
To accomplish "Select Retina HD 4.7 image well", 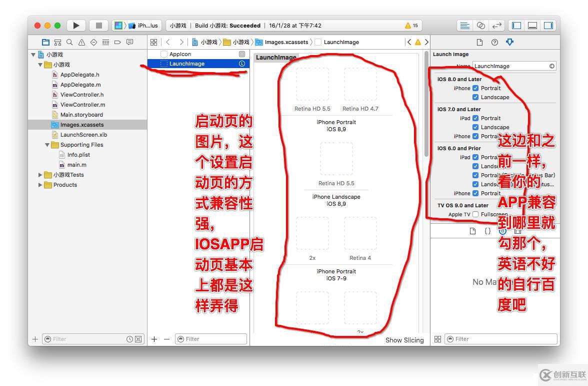I will [360, 84].
